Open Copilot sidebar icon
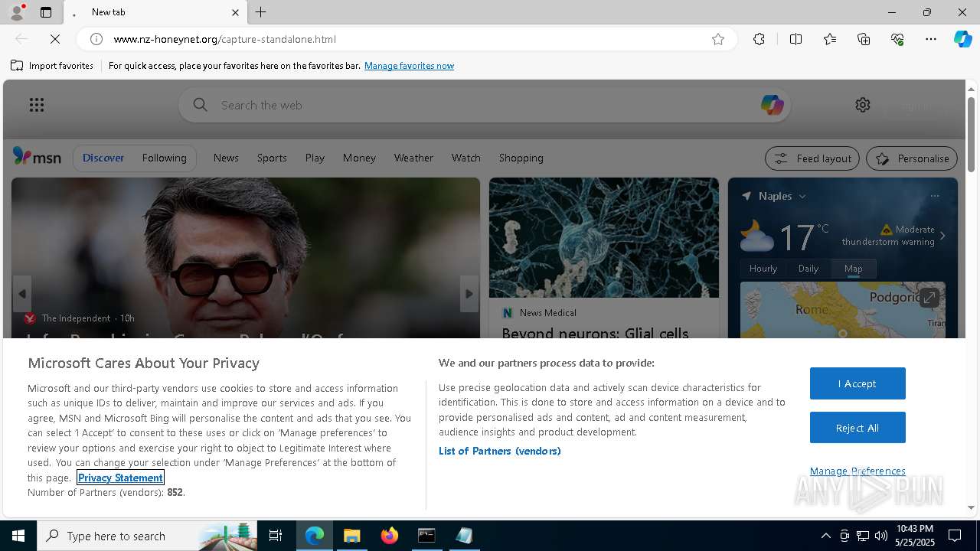The image size is (980, 551). click(962, 39)
